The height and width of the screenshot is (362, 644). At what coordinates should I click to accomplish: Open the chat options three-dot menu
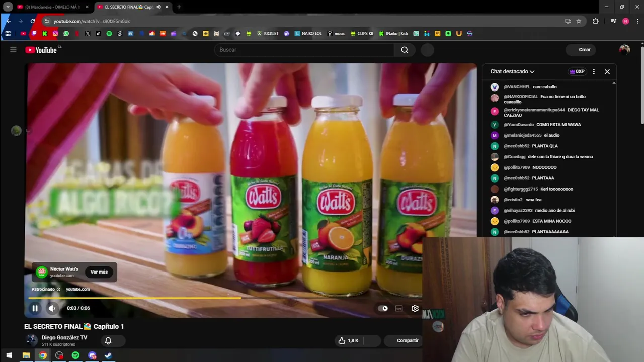594,71
